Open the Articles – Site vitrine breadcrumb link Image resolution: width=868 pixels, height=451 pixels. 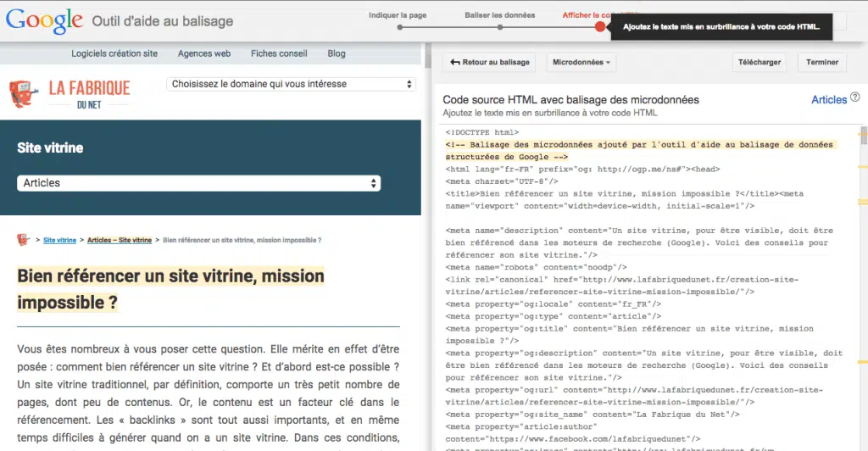tap(120, 241)
